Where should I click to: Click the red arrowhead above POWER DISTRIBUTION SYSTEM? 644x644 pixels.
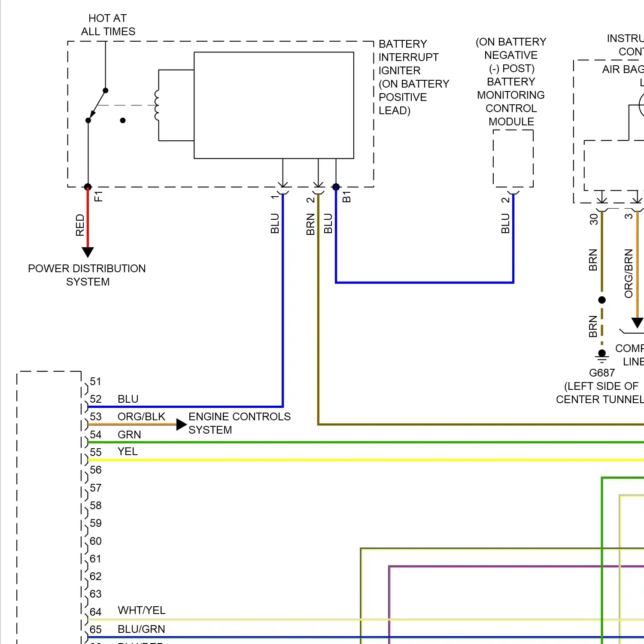[x=88, y=252]
